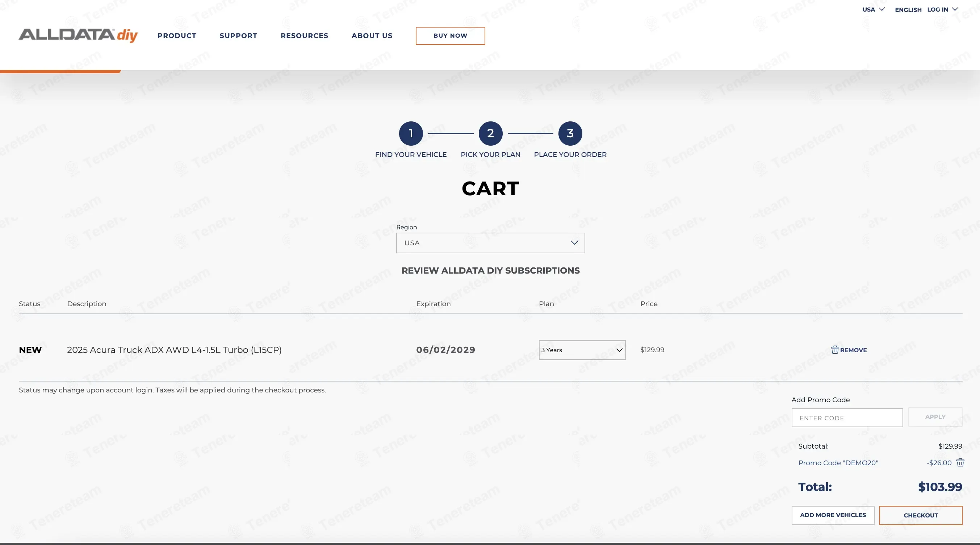Remove promo code DEMO20 via trash icon
This screenshot has width=980, height=545.
click(960, 462)
